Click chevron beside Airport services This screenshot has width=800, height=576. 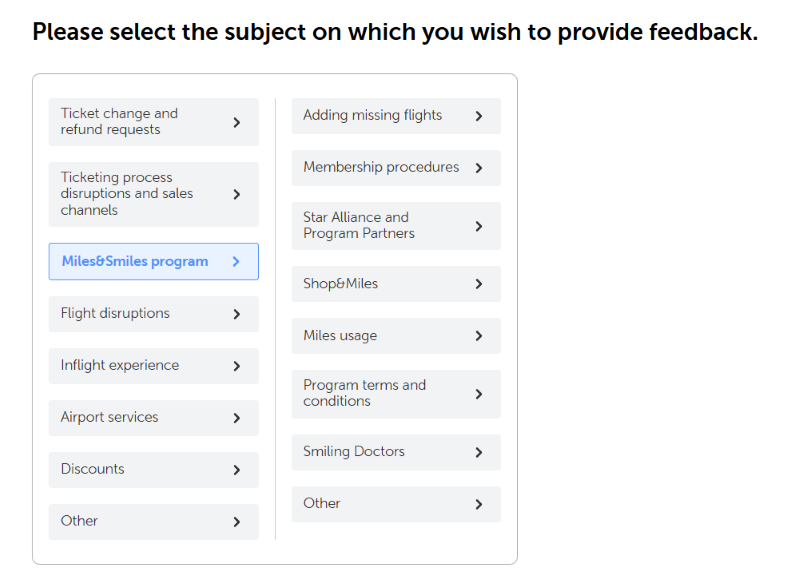point(236,418)
